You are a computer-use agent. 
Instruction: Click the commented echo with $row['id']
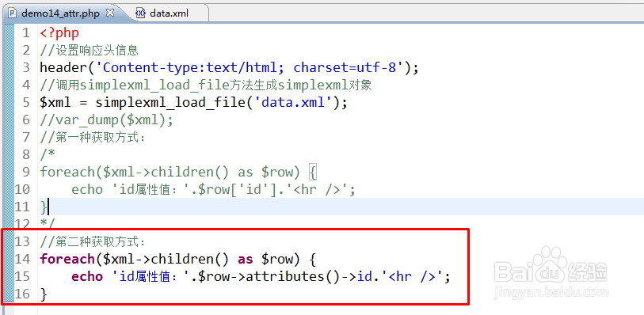[x=213, y=189]
